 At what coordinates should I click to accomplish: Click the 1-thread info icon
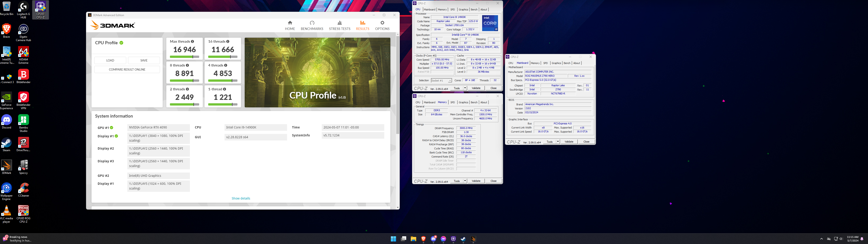coord(224,89)
